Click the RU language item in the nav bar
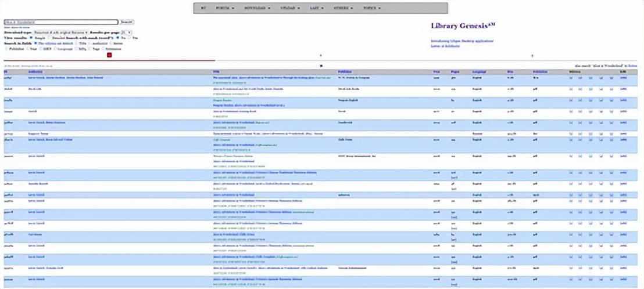This screenshot has height=289, width=644. point(204,8)
